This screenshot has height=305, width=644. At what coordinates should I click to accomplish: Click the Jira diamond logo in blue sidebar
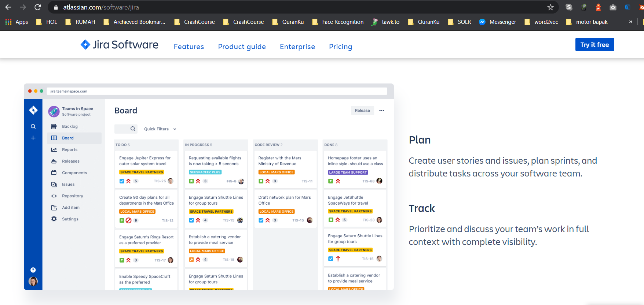[x=33, y=110]
